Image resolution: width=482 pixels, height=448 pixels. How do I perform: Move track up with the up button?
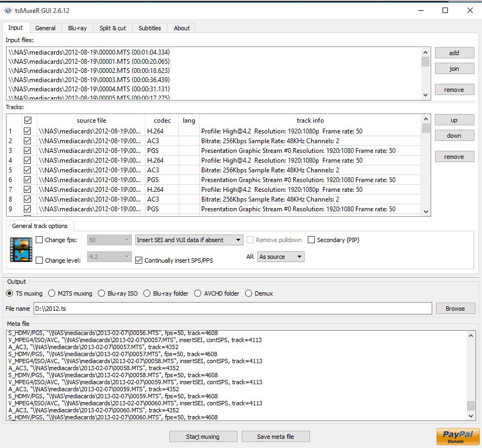click(x=454, y=120)
